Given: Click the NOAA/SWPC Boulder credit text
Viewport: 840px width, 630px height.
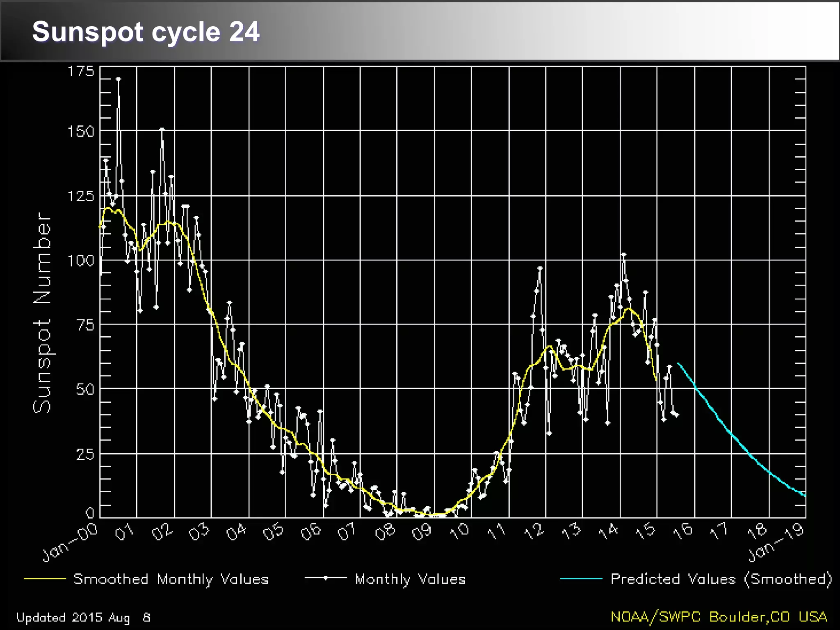Looking at the screenshot, I should point(719,617).
